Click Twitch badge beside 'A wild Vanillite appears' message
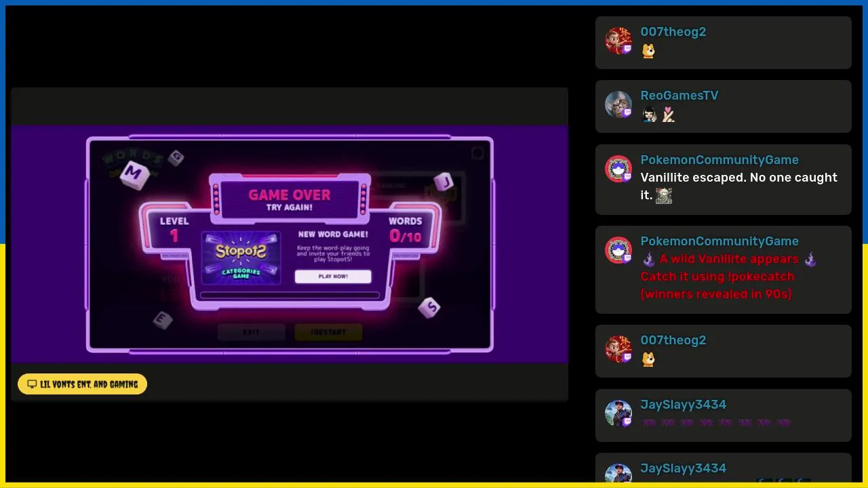Screen dimensions: 868x488 click(627, 258)
